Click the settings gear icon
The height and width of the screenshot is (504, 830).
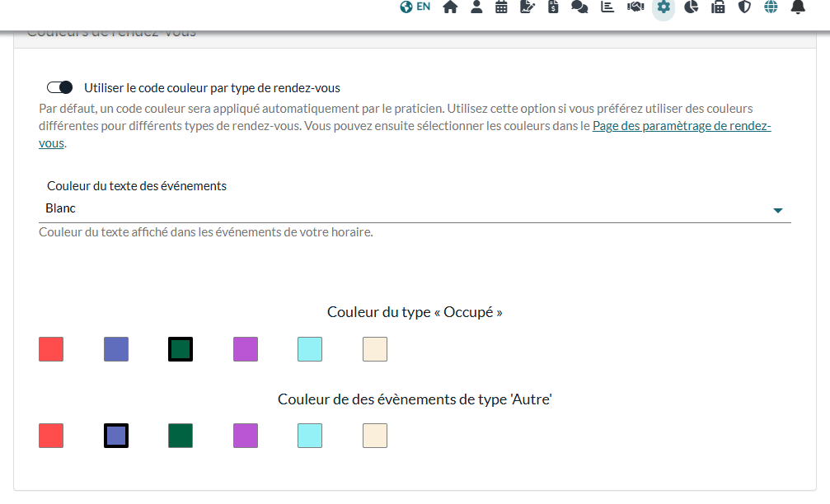(x=664, y=7)
